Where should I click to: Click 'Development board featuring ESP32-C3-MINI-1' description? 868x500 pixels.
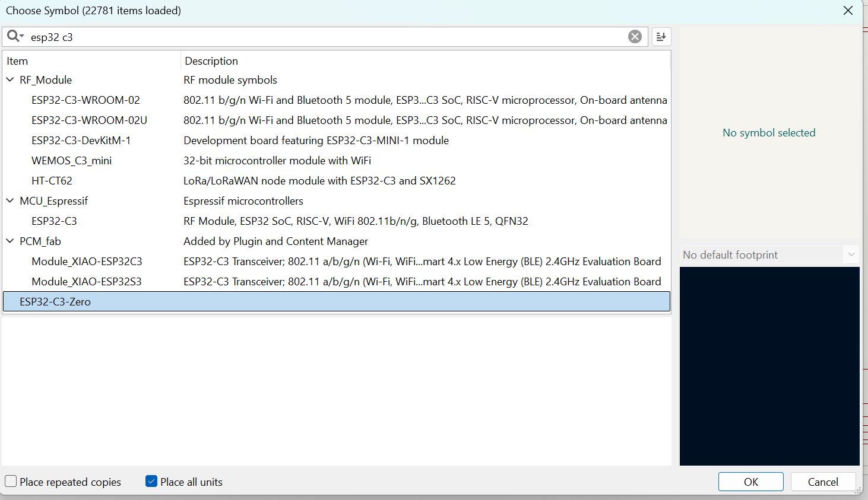pos(316,141)
